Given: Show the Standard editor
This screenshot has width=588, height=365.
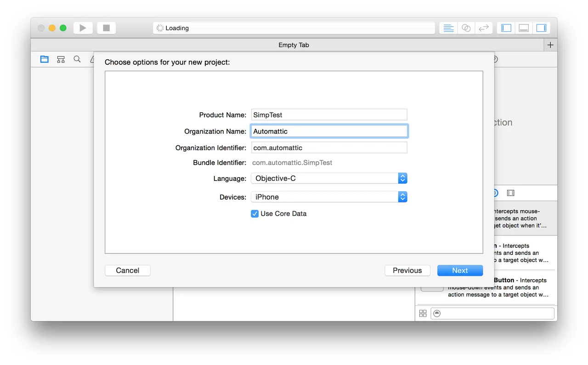Looking at the screenshot, I should 448,28.
